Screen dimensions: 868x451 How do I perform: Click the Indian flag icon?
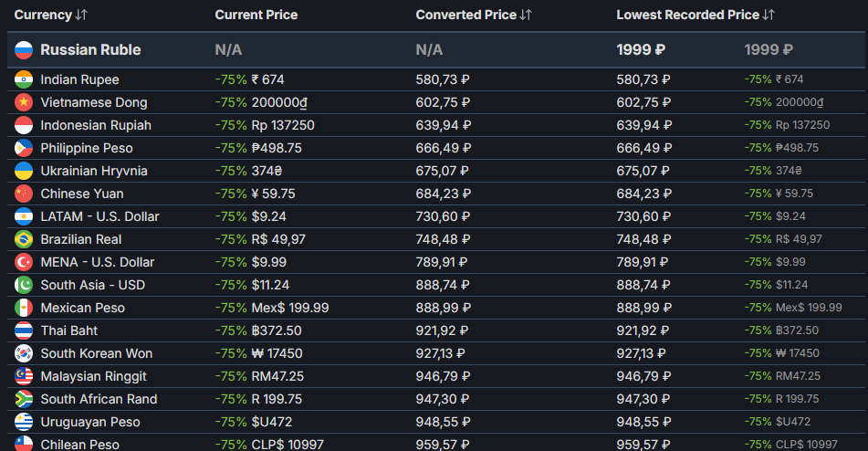(24, 79)
